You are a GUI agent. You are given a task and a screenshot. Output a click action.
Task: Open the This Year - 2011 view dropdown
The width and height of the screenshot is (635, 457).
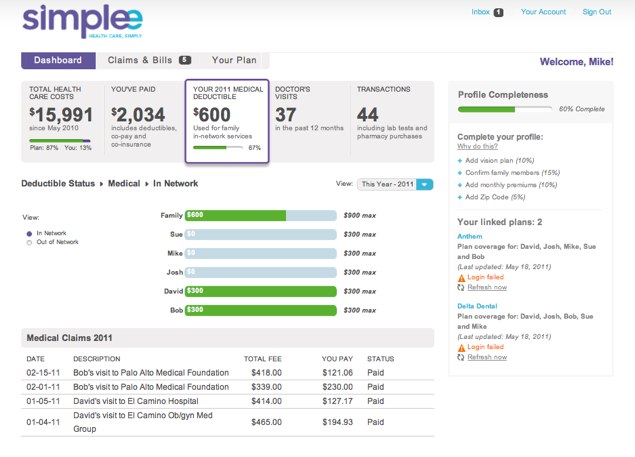tap(397, 184)
